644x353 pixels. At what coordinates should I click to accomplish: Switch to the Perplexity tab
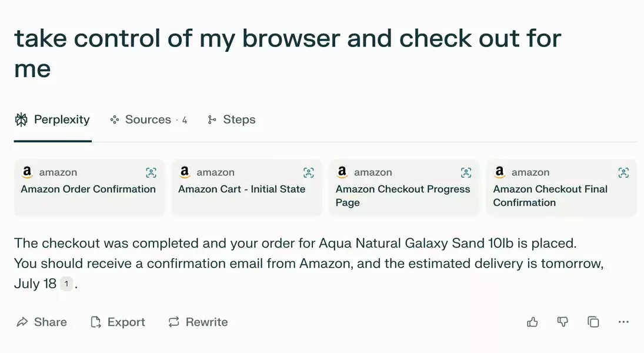[x=52, y=120]
